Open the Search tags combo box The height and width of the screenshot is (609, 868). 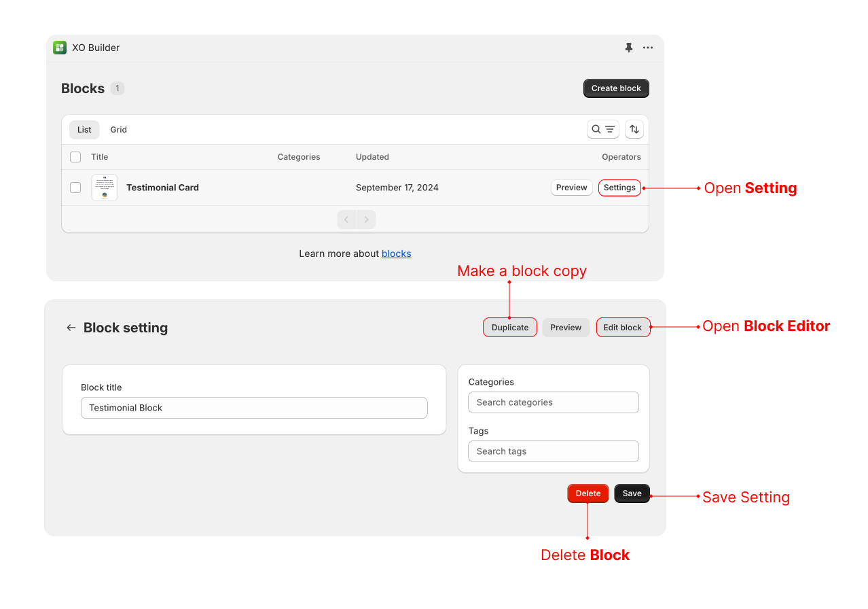(x=553, y=451)
